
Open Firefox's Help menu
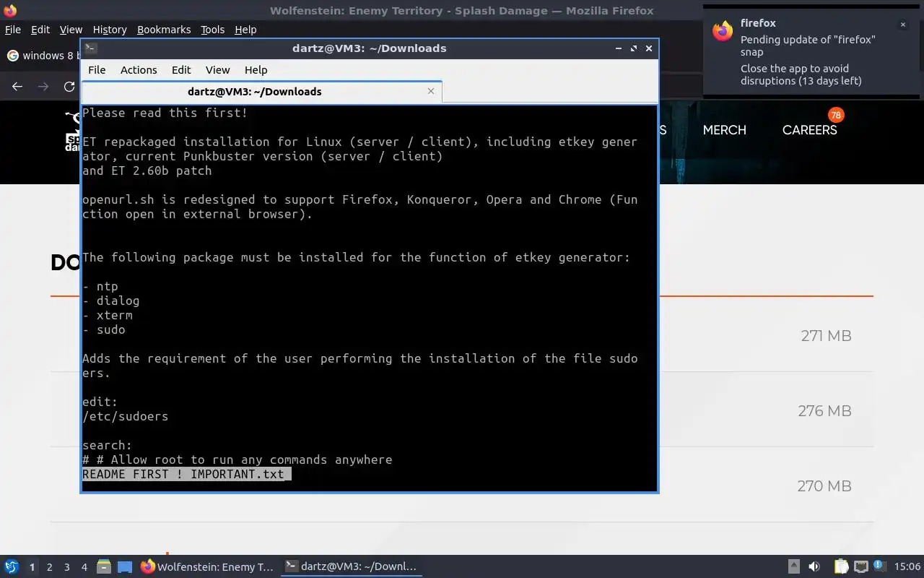tap(245, 30)
